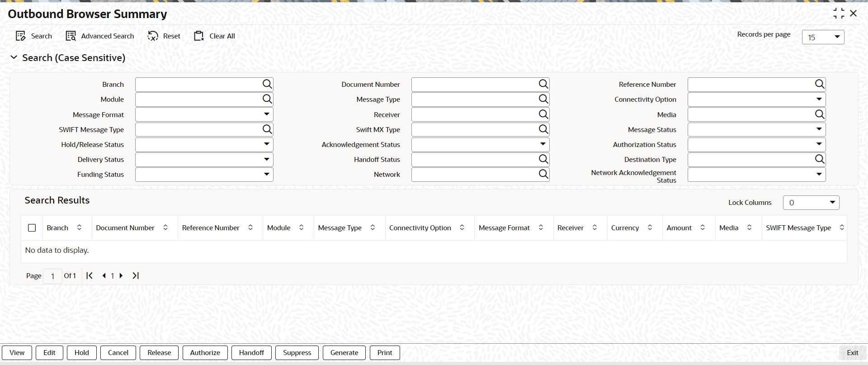868x365 pixels.
Task: Open lookup for Receiver field
Action: click(543, 114)
